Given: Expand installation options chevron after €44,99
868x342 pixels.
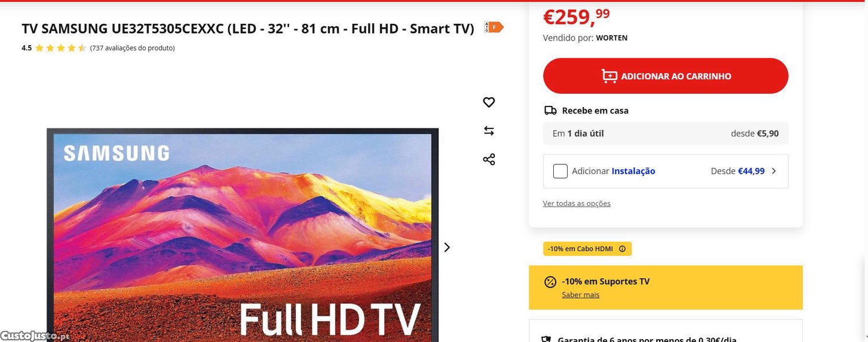Looking at the screenshot, I should 774,171.
